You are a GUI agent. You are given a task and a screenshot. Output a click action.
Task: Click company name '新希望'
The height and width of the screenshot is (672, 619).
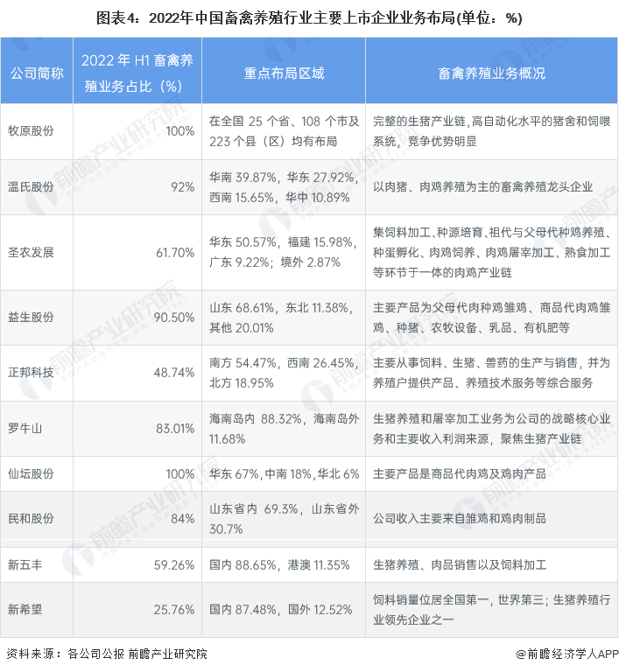(25, 609)
